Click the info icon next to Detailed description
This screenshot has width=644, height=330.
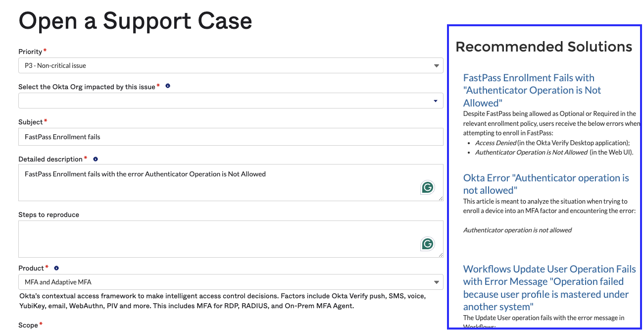pos(95,159)
